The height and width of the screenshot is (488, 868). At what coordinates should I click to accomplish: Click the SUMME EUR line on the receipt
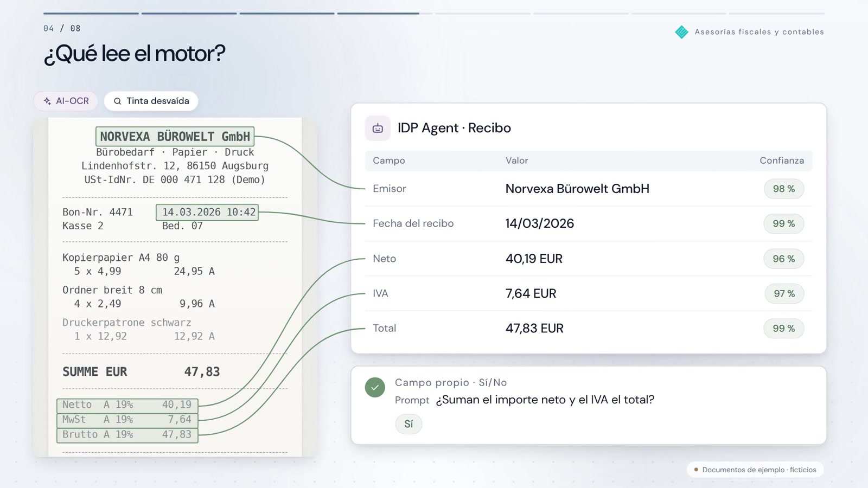click(141, 371)
